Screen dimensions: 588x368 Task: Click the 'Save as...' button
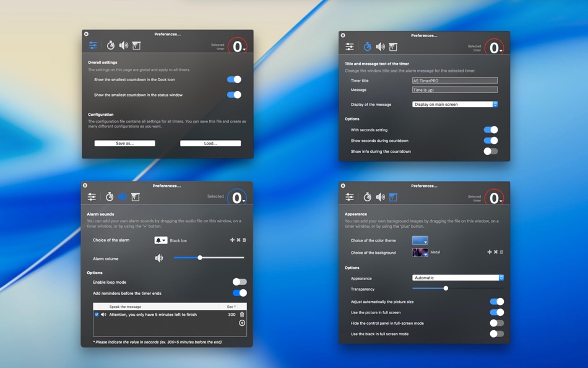click(125, 142)
